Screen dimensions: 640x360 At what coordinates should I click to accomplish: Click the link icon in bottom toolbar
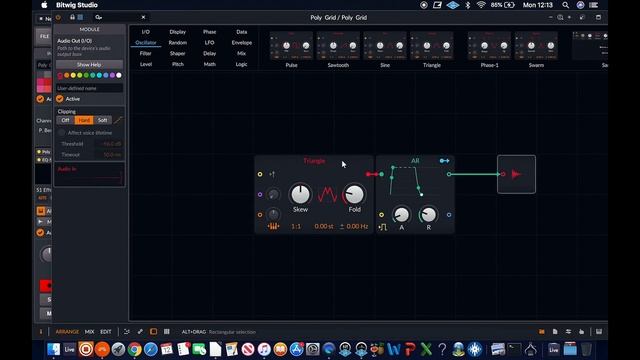click(140, 332)
